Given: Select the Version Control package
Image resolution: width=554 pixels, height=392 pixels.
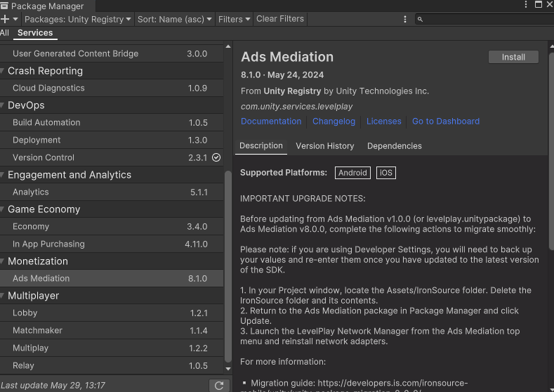Looking at the screenshot, I should click(112, 157).
